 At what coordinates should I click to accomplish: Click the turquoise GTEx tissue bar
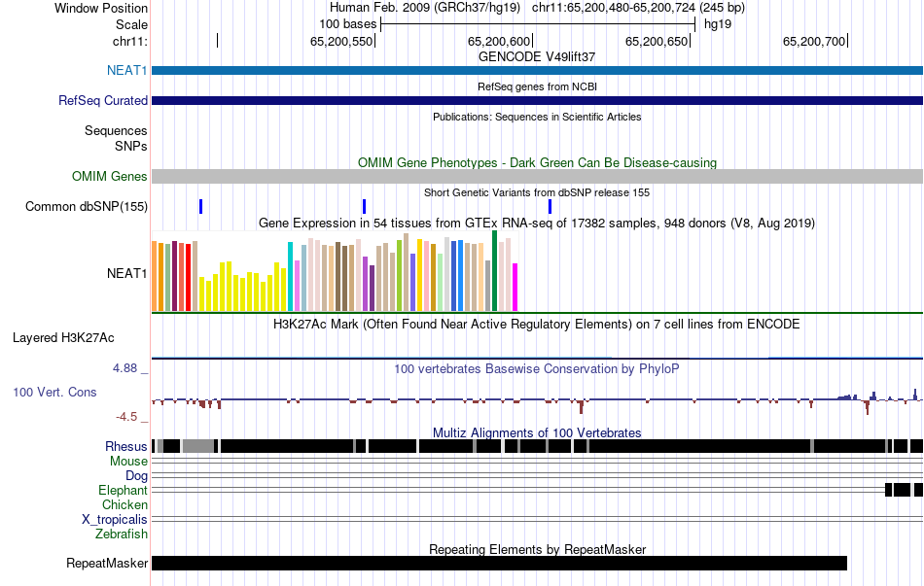click(x=291, y=277)
